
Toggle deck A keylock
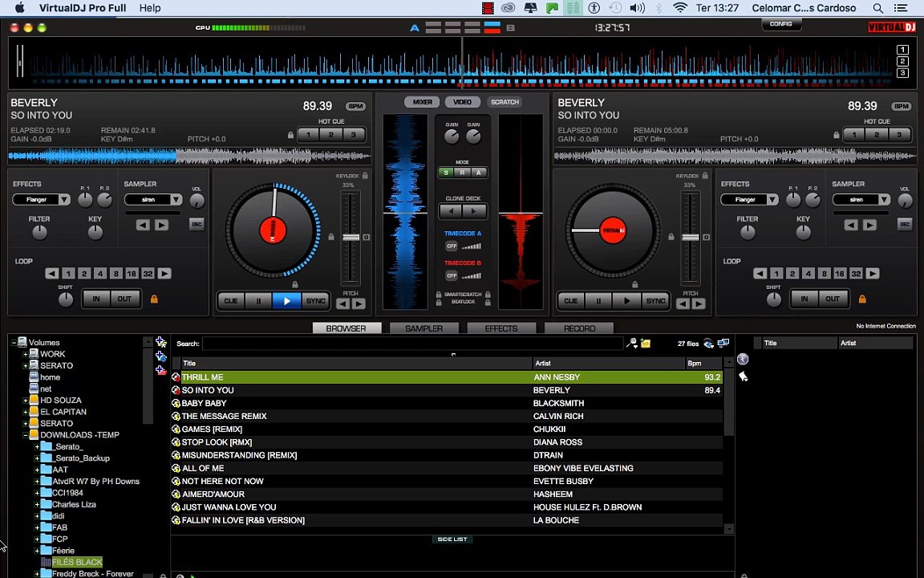click(366, 176)
